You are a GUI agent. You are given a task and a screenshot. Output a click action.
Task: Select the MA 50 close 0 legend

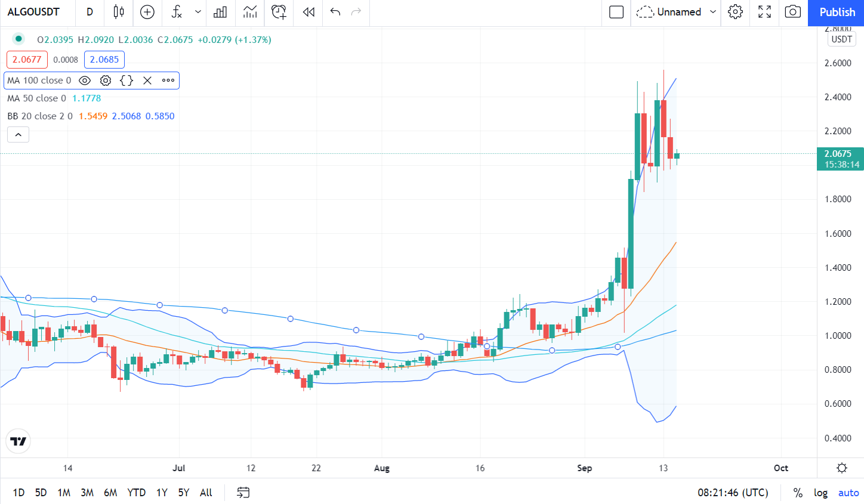[36, 98]
